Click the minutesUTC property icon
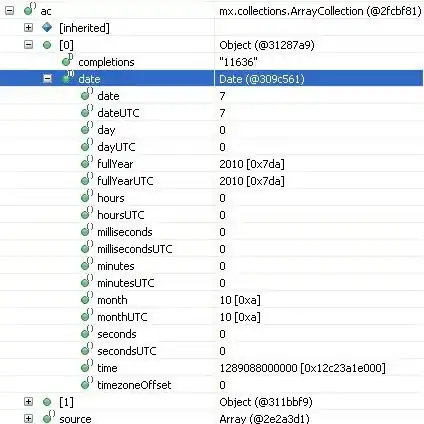This screenshot has width=424, height=424. (87, 281)
